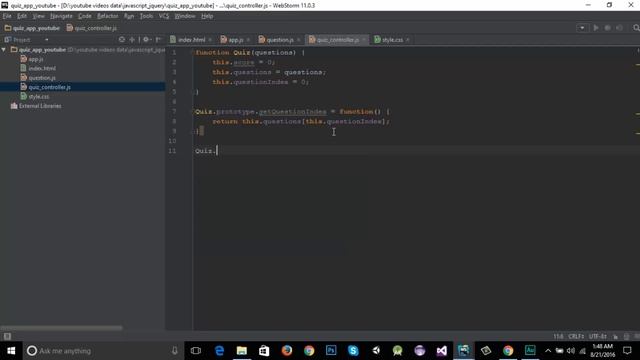
Task: Click the search everywhere magnifier icon
Action: click(x=636, y=28)
